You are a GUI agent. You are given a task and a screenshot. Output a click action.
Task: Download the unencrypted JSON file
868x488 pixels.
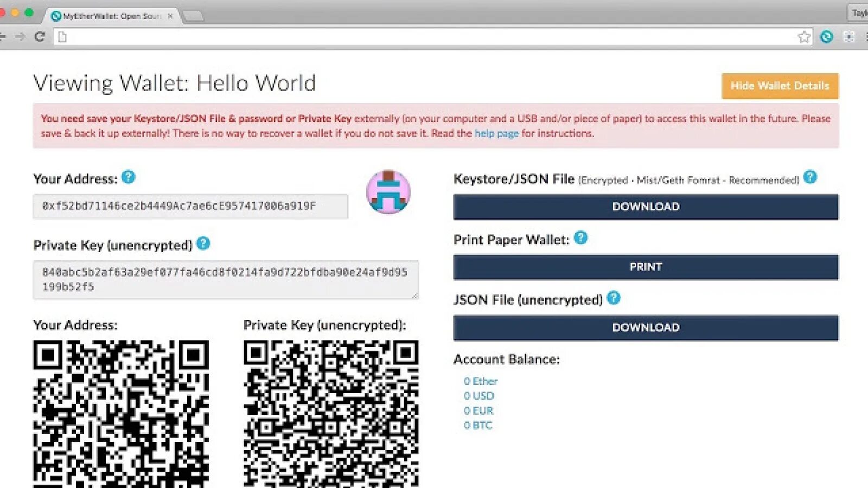coord(646,328)
